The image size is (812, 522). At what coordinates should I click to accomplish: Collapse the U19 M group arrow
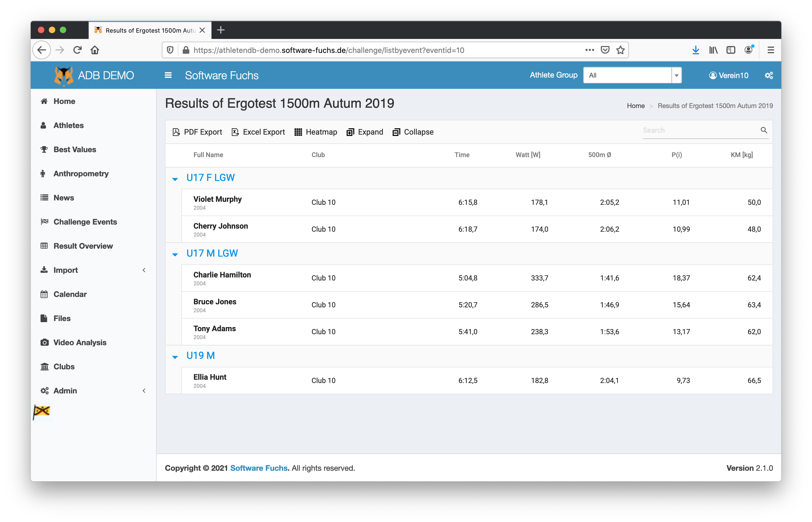(x=175, y=357)
